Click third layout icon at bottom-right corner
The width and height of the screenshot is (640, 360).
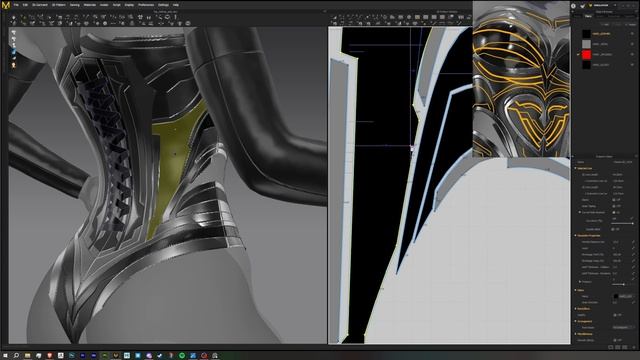[x=625, y=347]
